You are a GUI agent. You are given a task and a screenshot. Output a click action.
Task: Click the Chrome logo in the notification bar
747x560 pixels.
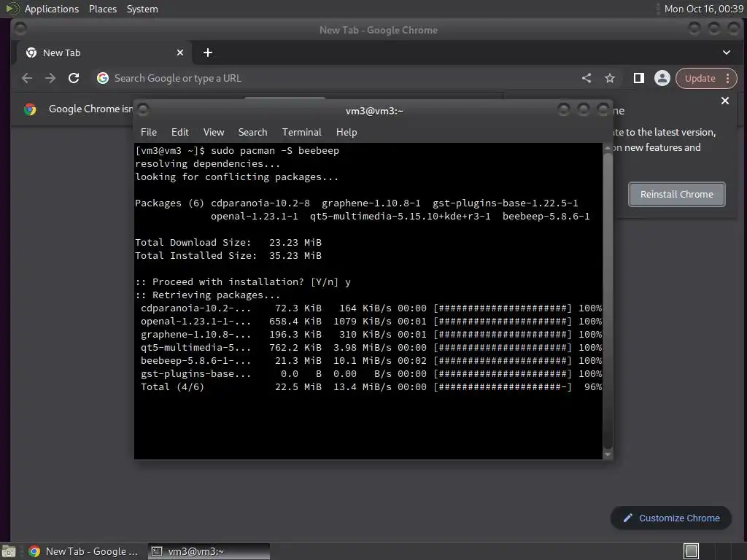30,109
